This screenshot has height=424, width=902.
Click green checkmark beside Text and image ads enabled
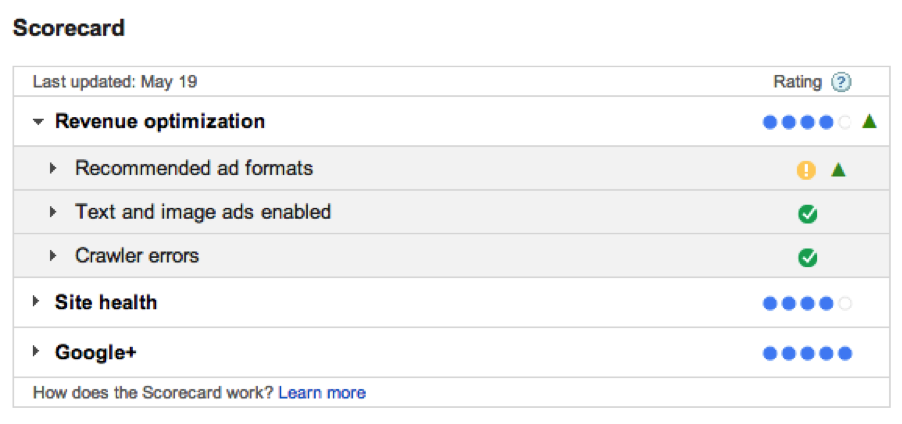click(x=808, y=213)
